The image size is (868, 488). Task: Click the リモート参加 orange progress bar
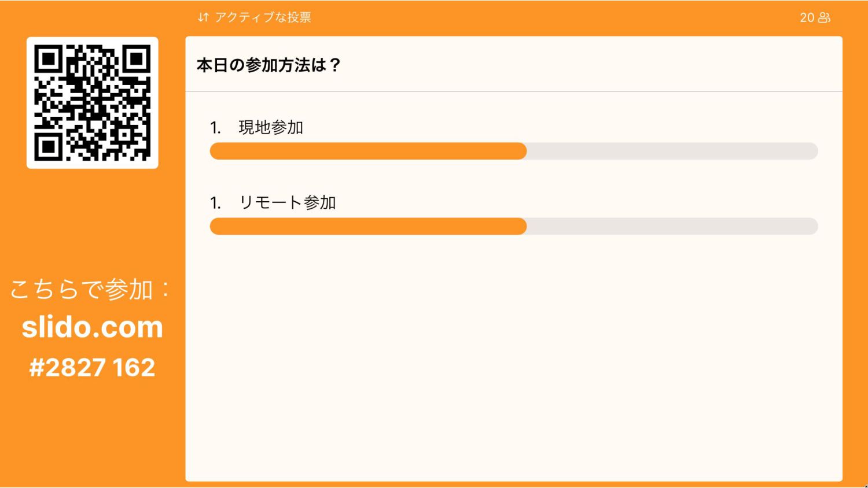click(368, 226)
